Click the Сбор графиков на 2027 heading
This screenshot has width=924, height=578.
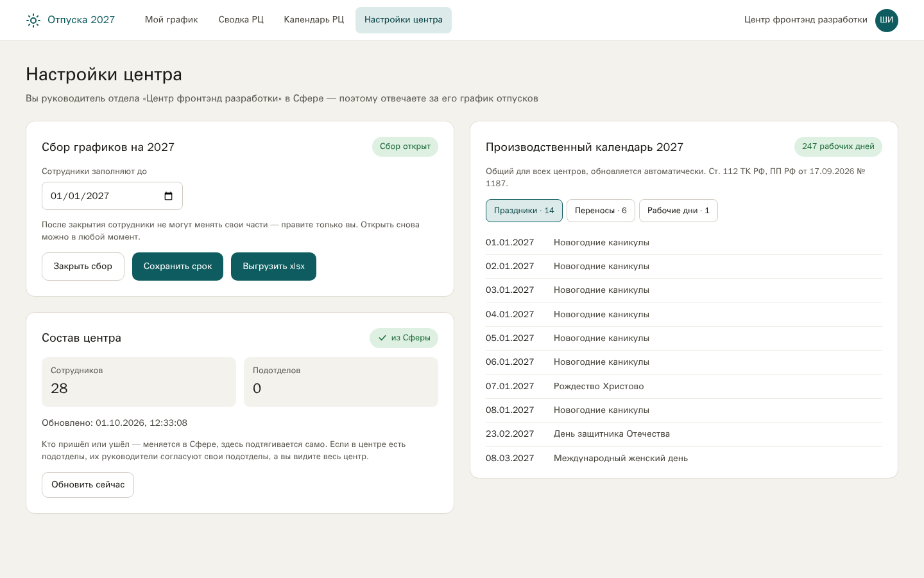(x=108, y=147)
